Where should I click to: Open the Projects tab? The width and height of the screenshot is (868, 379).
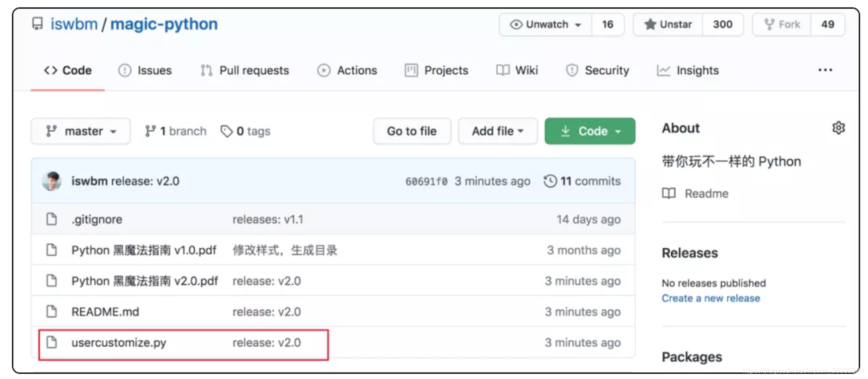(x=436, y=70)
